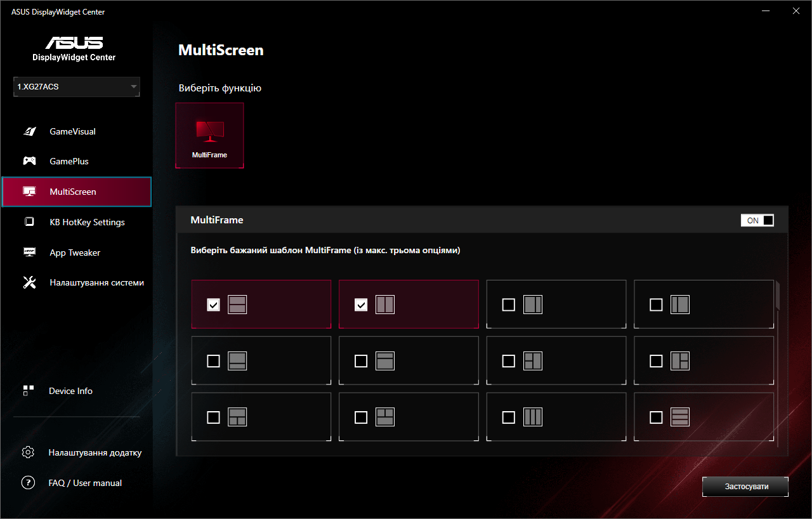Select MultiScreen in the sidebar
Viewport: 812px width, 519px height.
pos(77,192)
